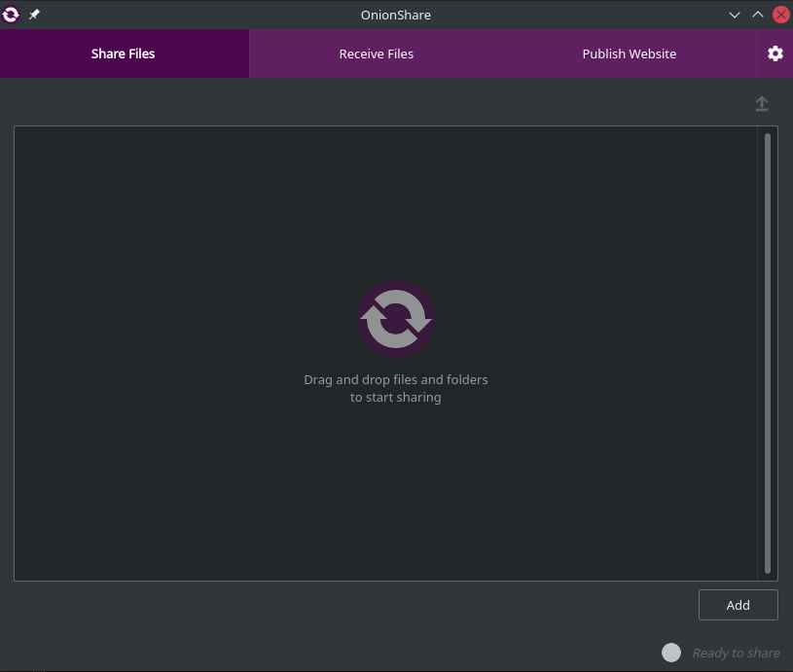Pin the window with the pin icon
The width and height of the screenshot is (793, 672).
[34, 15]
